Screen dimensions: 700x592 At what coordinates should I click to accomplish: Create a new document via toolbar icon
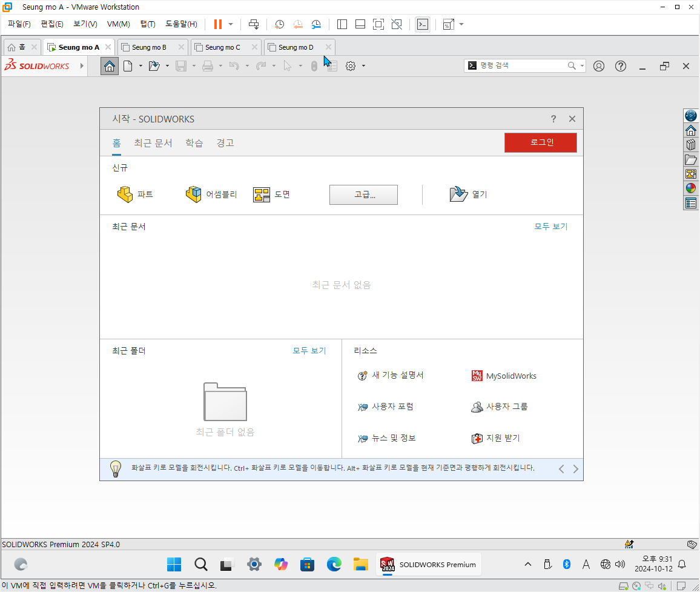(x=128, y=66)
